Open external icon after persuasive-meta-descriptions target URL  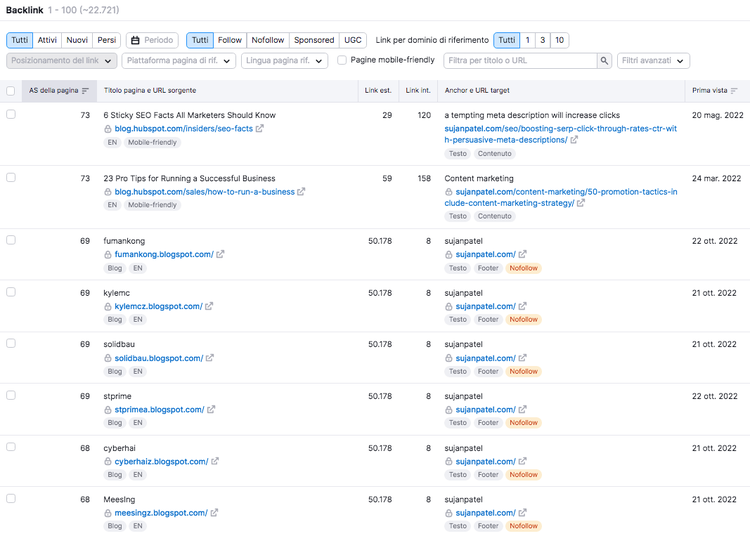pyautogui.click(x=574, y=140)
